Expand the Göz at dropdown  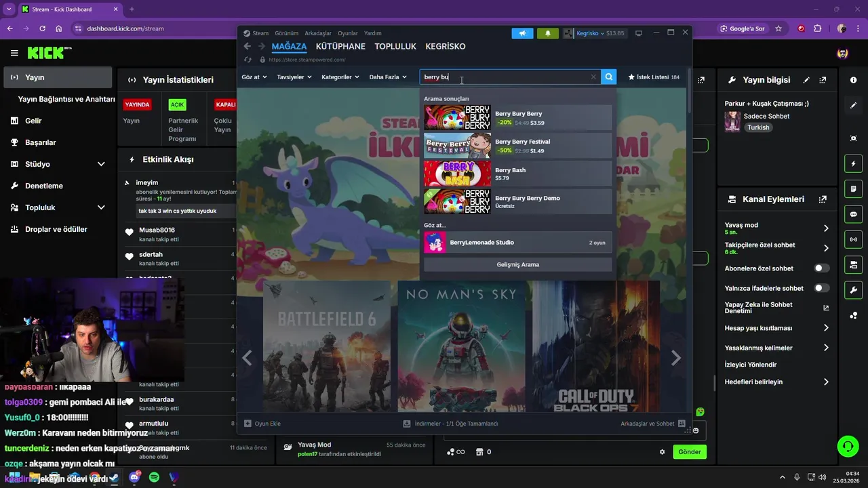[254, 77]
